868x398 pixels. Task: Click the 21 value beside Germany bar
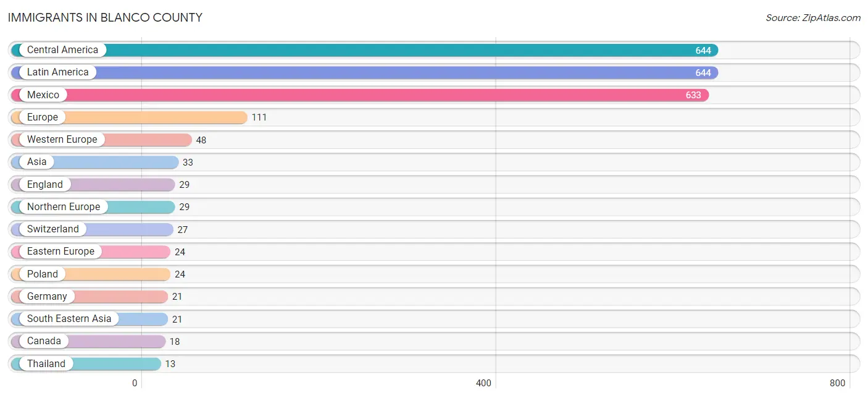(x=177, y=297)
